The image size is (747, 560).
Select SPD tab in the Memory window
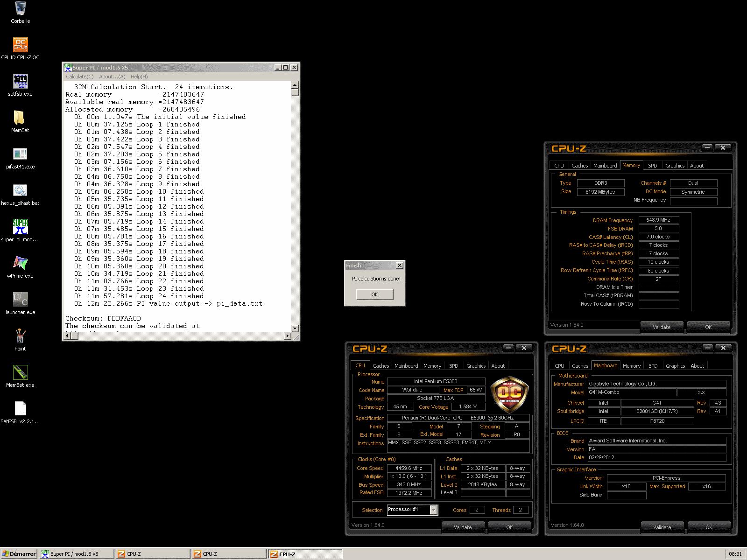[653, 166]
